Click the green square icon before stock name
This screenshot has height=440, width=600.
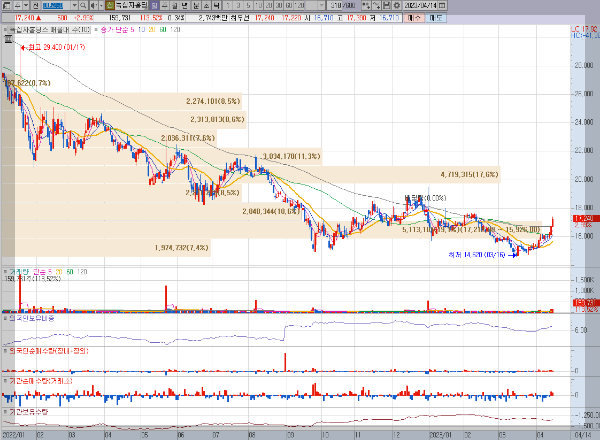109,5
